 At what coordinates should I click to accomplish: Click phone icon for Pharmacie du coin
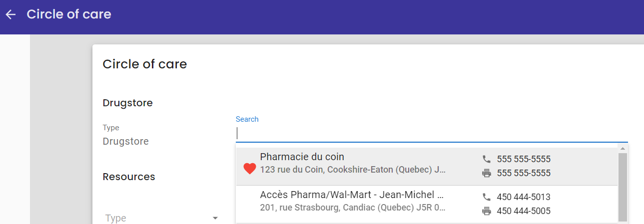(487, 159)
